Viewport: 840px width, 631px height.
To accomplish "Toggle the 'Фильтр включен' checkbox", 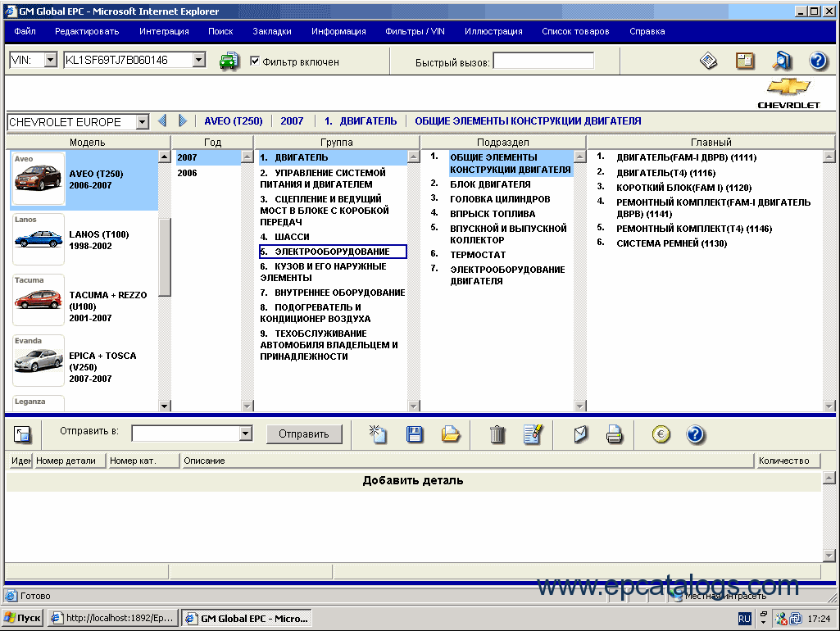I will tap(255, 61).
